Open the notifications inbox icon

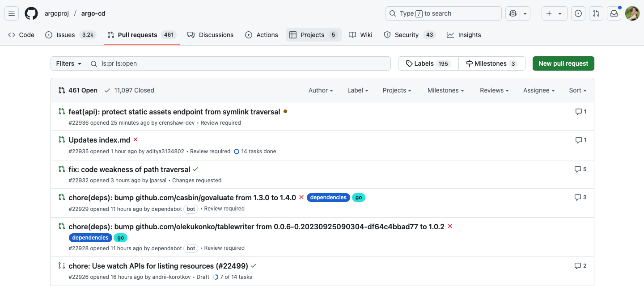[x=614, y=13]
